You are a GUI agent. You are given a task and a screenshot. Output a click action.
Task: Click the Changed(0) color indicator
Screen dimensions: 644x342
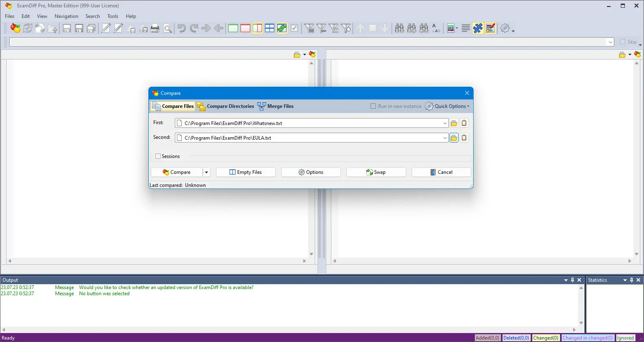pos(546,338)
